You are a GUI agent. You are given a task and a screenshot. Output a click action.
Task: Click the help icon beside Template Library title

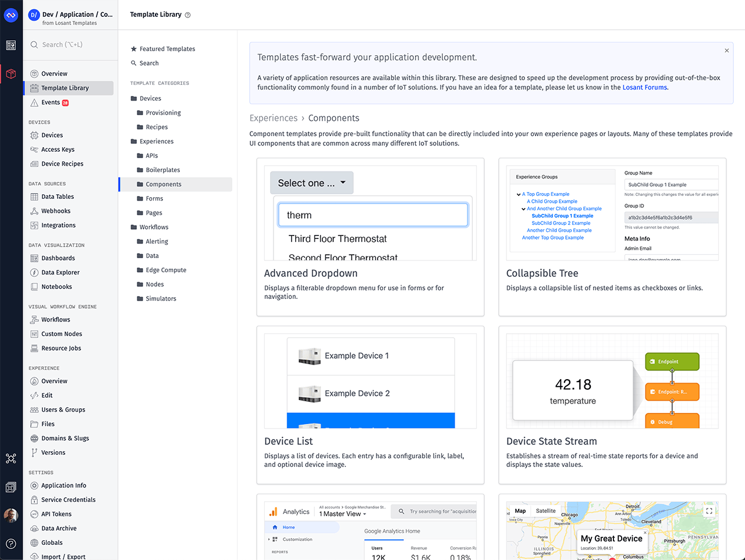(186, 14)
